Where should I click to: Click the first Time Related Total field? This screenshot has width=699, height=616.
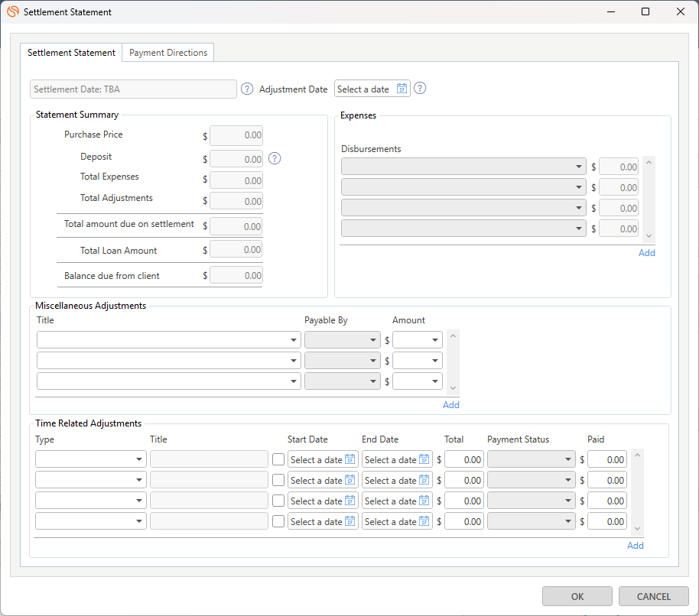pyautogui.click(x=464, y=459)
